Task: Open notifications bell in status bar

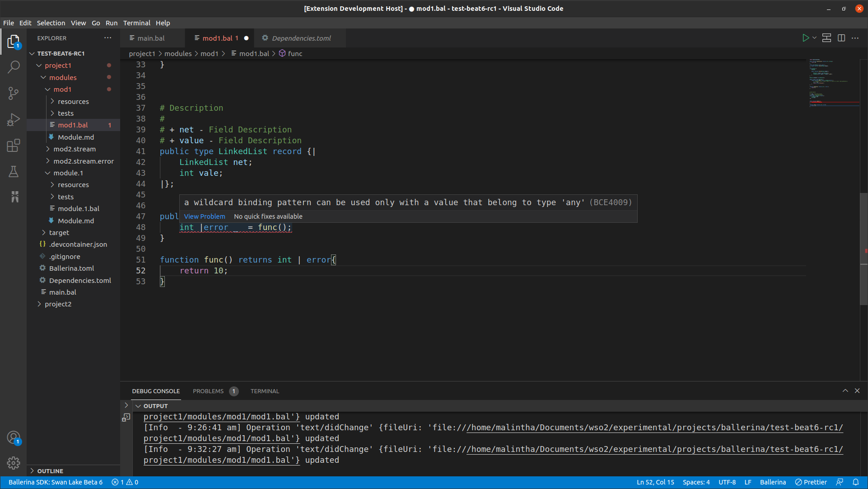Action: [855, 482]
